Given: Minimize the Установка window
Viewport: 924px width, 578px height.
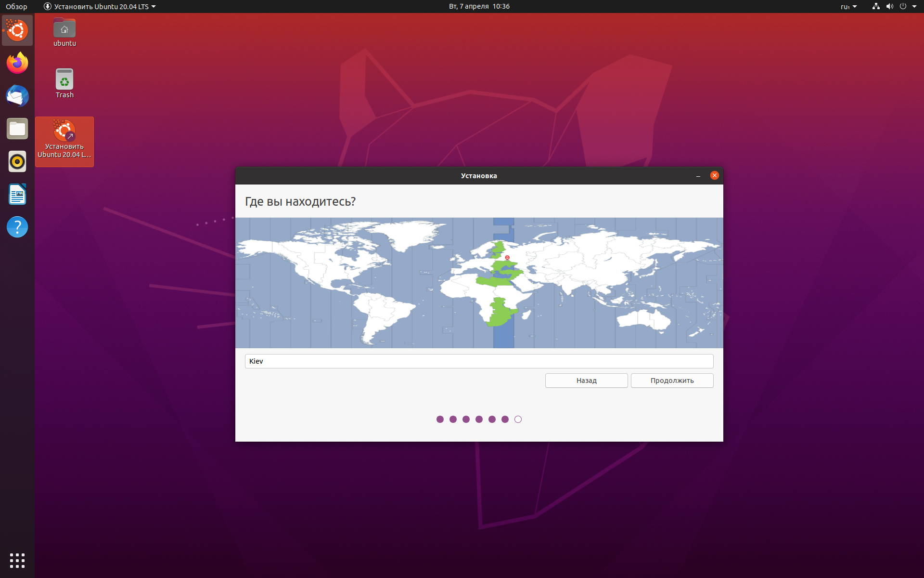Looking at the screenshot, I should pos(698,176).
